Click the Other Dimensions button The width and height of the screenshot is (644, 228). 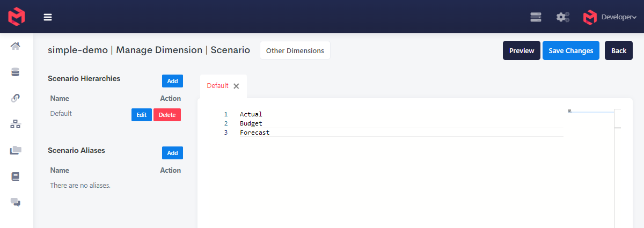295,50
